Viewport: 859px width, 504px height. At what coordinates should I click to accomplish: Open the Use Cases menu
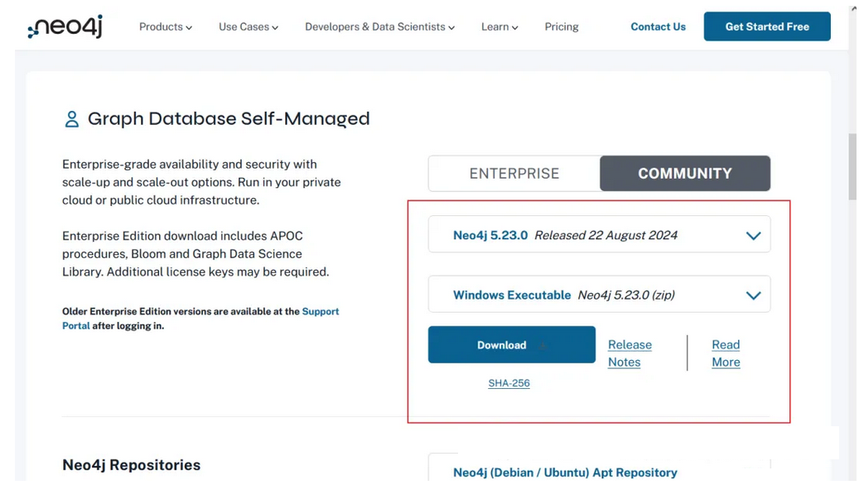(248, 27)
